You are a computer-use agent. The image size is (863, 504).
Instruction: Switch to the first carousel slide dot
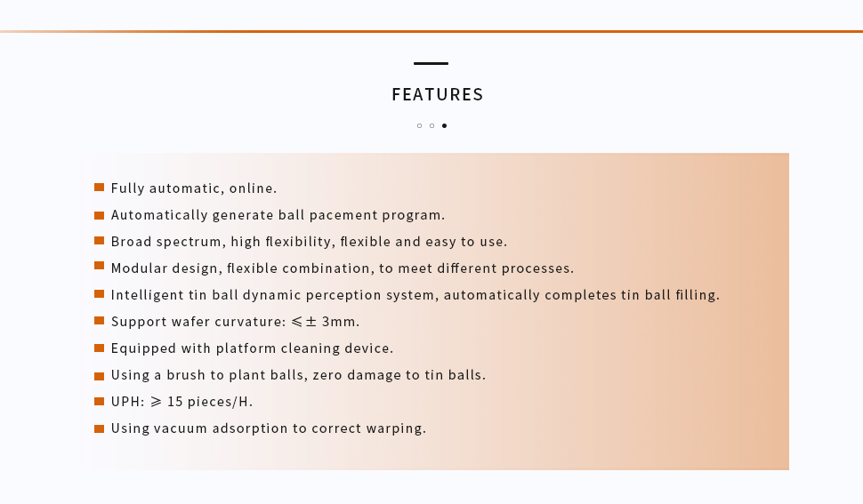tap(419, 125)
